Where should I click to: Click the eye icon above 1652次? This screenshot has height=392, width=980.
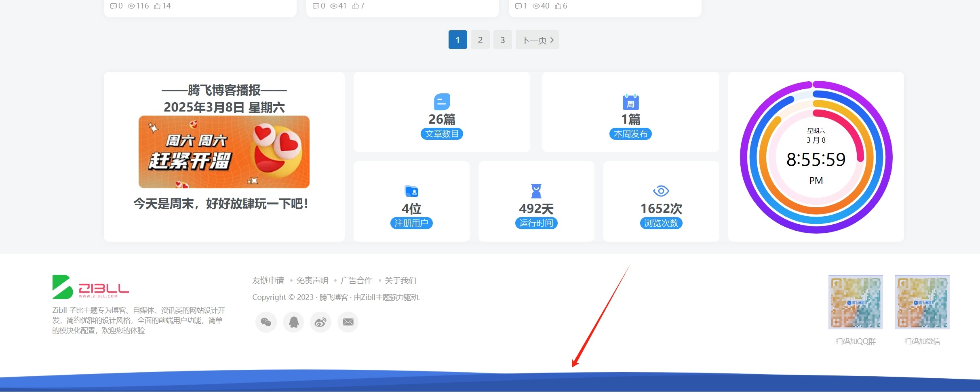coord(661,190)
